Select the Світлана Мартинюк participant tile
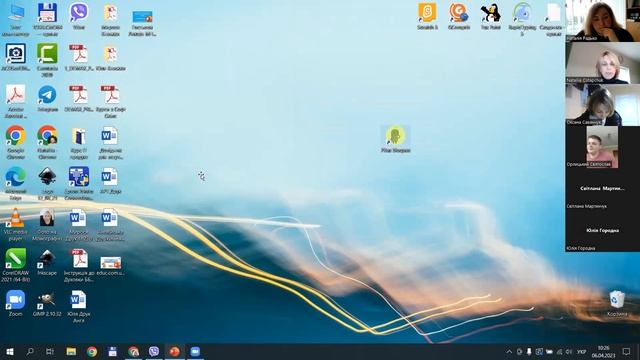 602,189
